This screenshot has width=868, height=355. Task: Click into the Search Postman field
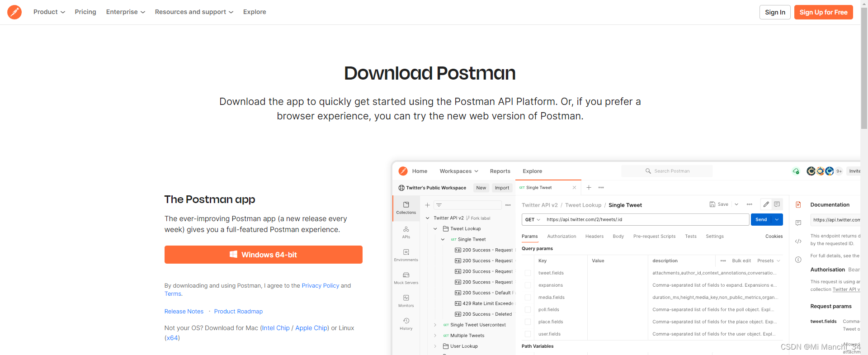click(667, 171)
